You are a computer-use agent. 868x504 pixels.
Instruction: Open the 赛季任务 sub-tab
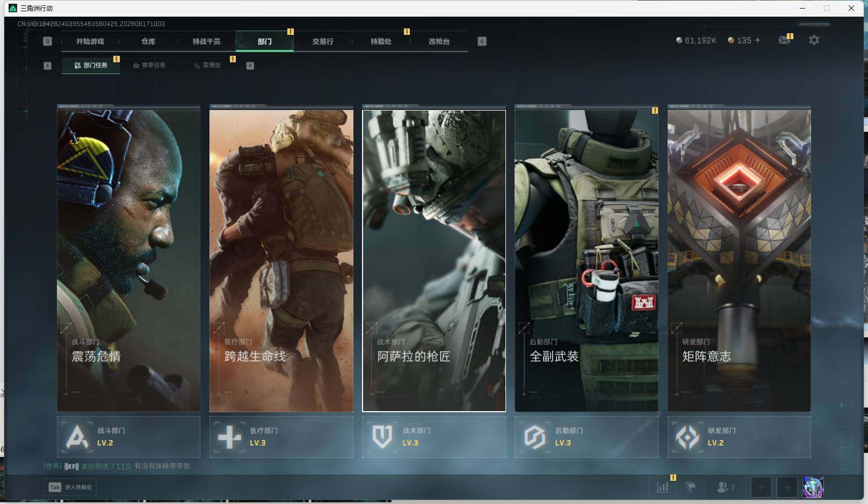click(x=149, y=65)
